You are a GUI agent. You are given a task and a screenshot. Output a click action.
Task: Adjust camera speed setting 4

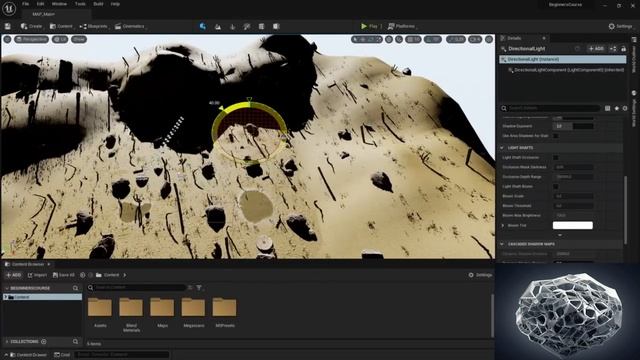point(475,39)
